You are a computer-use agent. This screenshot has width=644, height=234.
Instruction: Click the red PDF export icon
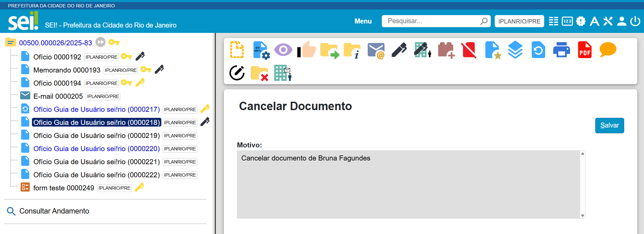(x=585, y=50)
